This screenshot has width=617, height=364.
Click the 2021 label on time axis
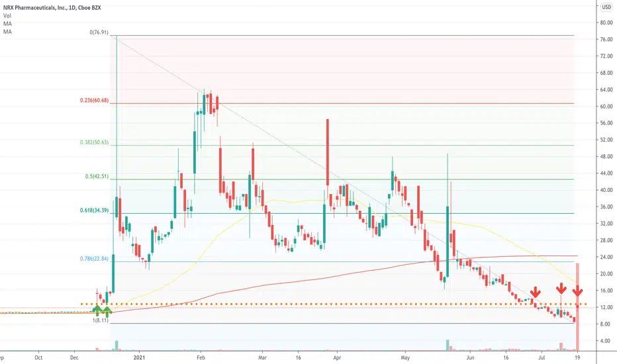tap(139, 357)
